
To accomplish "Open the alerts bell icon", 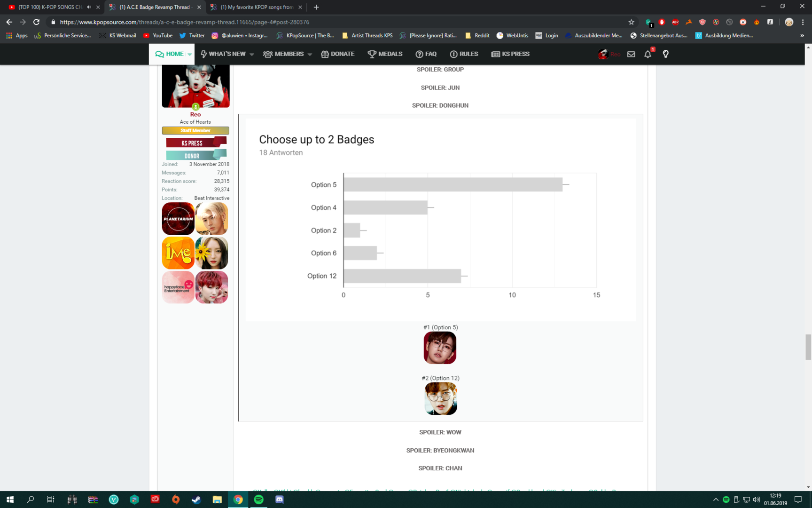I will pos(648,54).
